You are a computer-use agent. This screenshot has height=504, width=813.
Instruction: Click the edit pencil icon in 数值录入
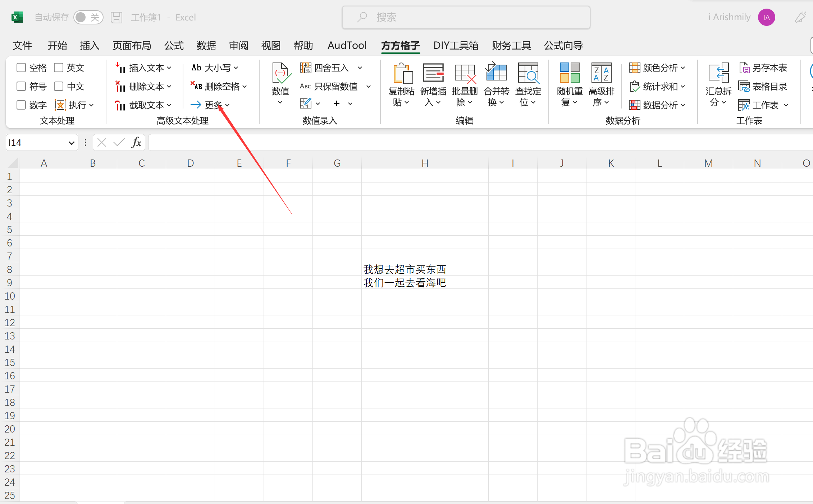(306, 103)
